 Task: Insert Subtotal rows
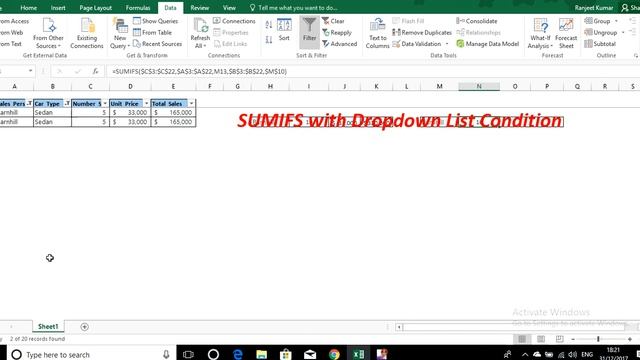pyautogui.click(x=600, y=44)
